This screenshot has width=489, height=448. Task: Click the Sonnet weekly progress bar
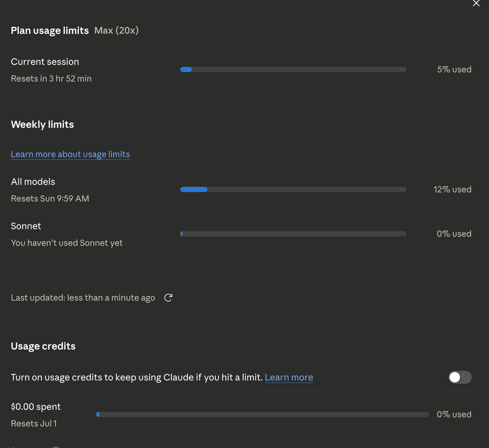click(x=293, y=234)
